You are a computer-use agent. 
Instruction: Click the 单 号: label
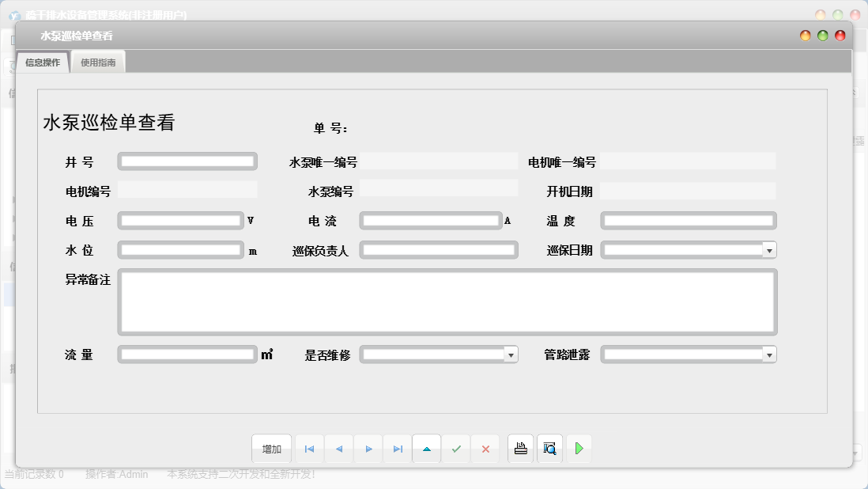click(x=330, y=128)
